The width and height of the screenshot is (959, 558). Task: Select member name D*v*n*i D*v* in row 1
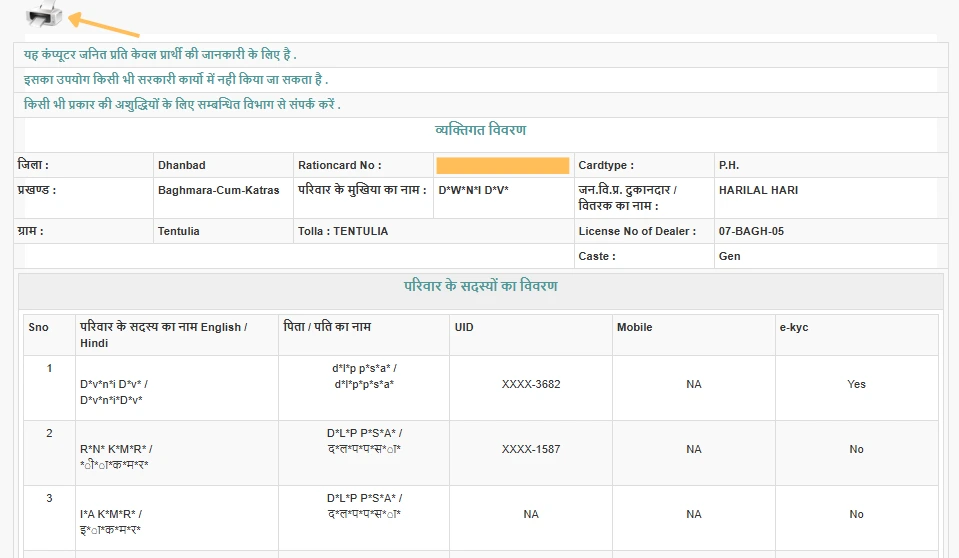tap(114, 384)
